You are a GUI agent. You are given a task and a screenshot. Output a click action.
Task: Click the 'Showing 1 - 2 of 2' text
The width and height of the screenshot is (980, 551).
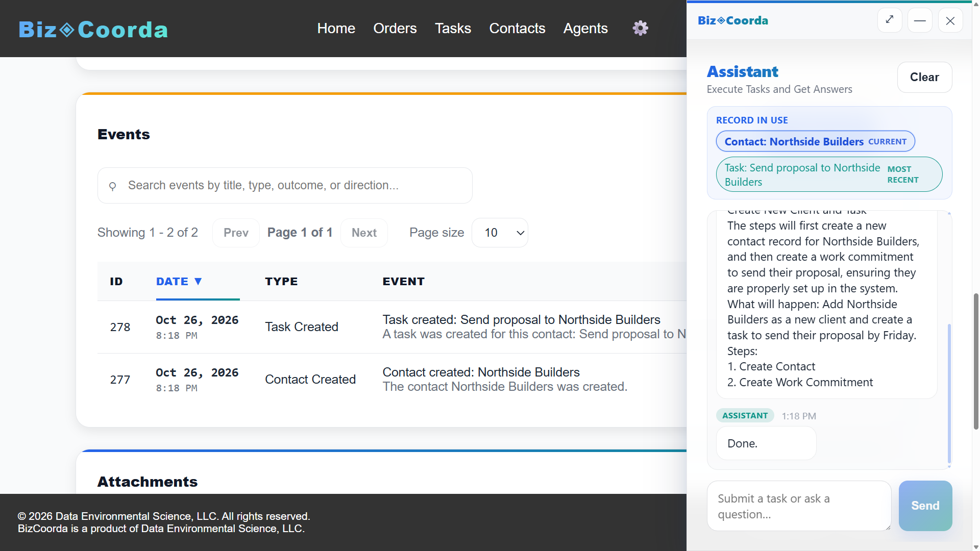(x=148, y=233)
